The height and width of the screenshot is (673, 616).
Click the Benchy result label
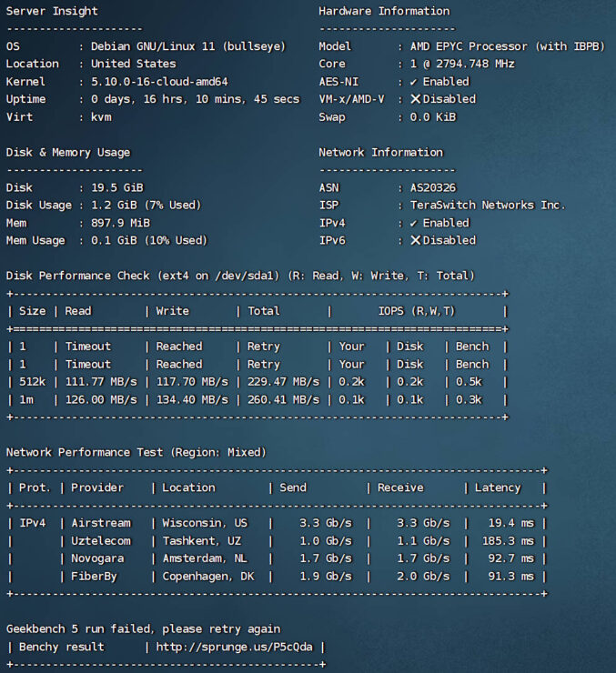pos(61,647)
